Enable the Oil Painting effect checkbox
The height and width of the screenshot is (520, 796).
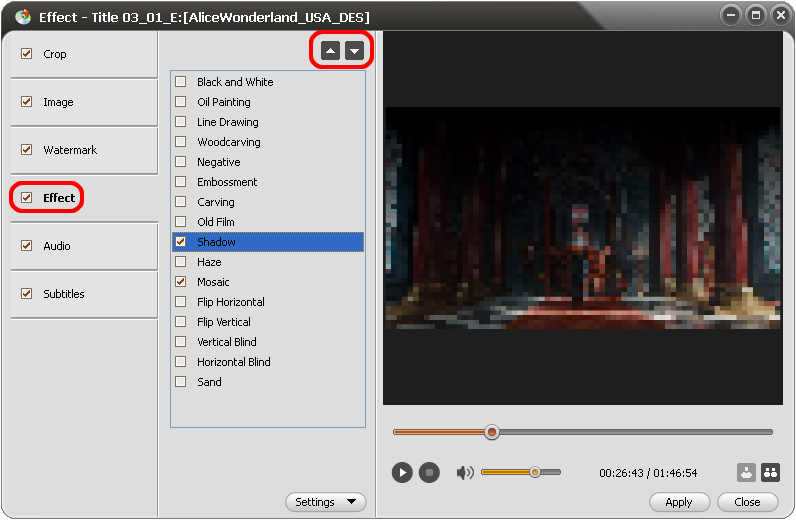[180, 102]
